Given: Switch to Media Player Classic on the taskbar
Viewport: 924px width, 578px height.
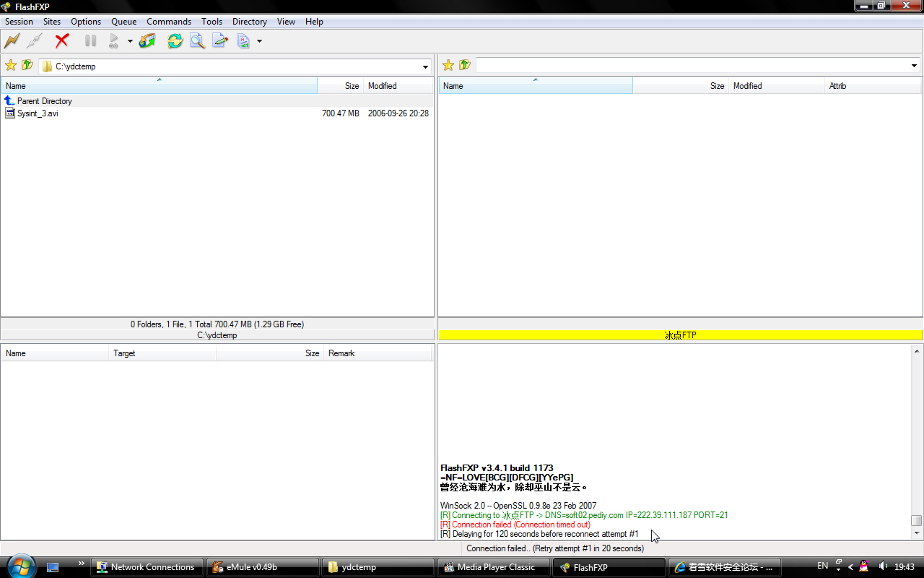Looking at the screenshot, I should 494,567.
